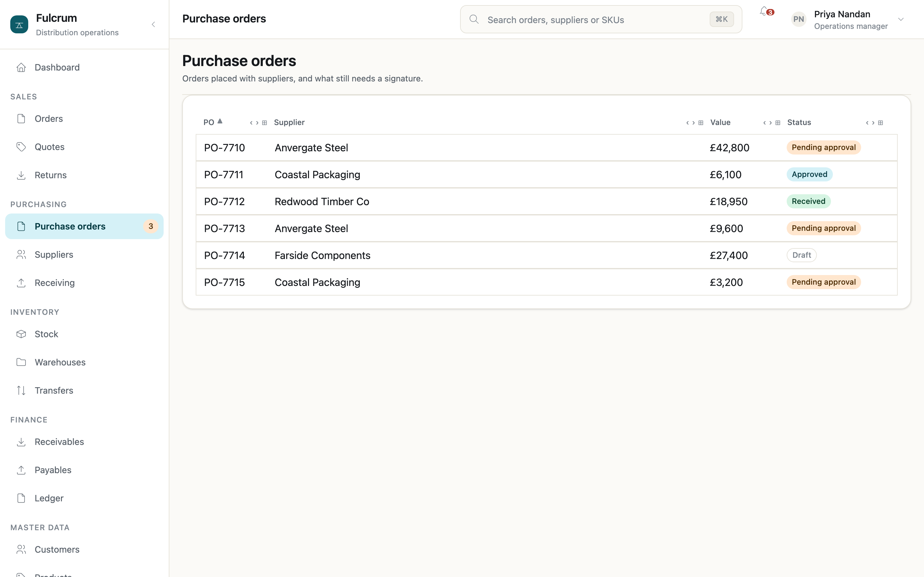Expand Priya Nandan user menu

click(x=901, y=19)
